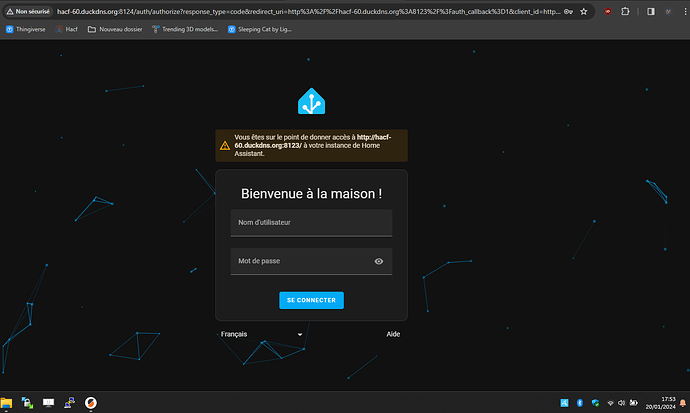Focus the Nom d'utilisateur field
Image resolution: width=690 pixels, height=413 pixels.
point(311,223)
